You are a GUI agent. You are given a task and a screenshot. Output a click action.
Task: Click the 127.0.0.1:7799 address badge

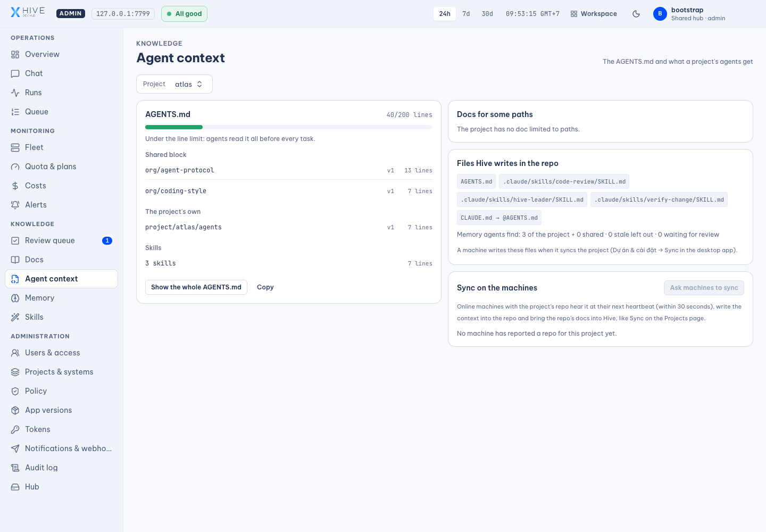(123, 14)
